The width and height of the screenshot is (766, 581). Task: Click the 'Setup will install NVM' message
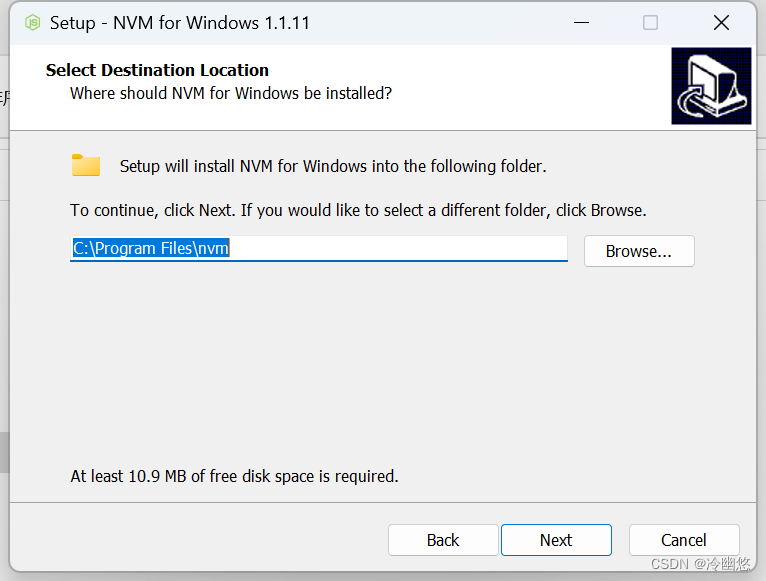point(333,167)
